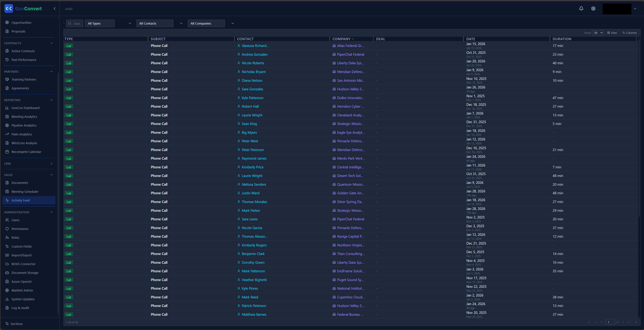Open contact link Andrea Gonzales
Screen dimensions: 644x330
pyautogui.click(x=254, y=54)
